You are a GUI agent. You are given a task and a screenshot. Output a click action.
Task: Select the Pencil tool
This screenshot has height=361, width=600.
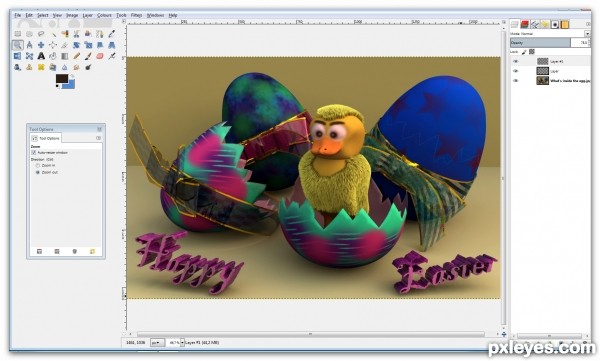(x=77, y=56)
